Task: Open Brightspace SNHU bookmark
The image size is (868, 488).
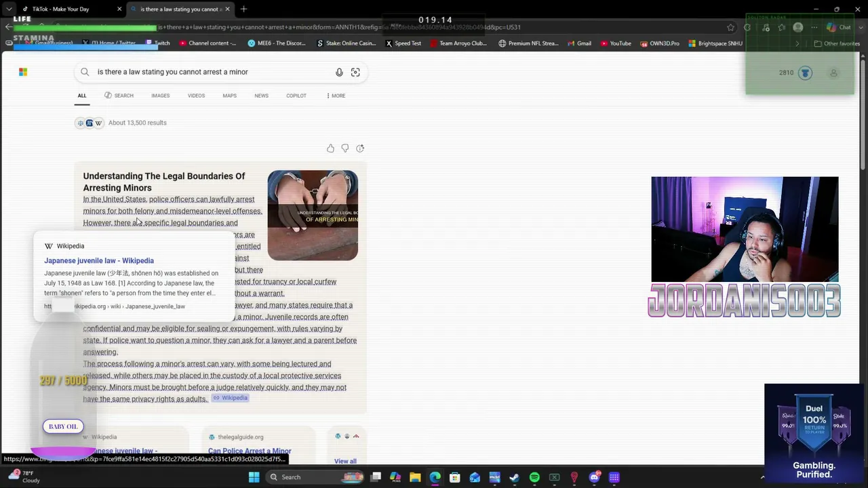Action: click(x=715, y=43)
